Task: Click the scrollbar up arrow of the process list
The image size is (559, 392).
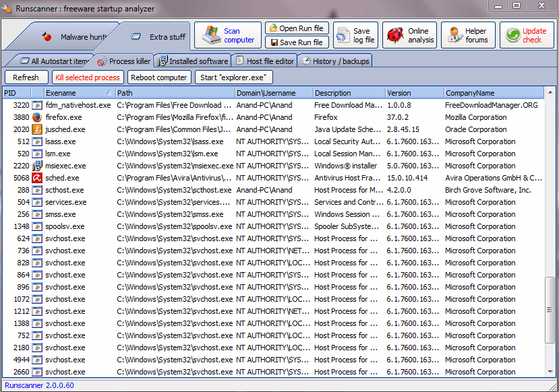Action: (x=550, y=92)
